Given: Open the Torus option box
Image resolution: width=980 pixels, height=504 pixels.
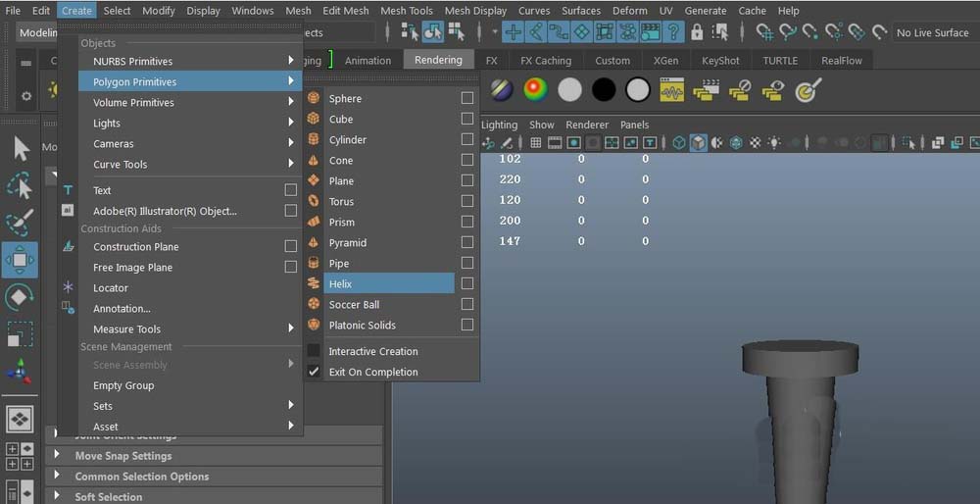Looking at the screenshot, I should (x=466, y=201).
